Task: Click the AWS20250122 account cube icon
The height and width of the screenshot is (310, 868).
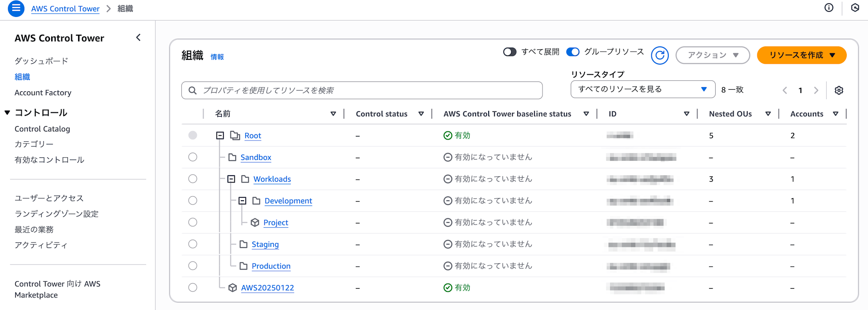Action: coord(233,287)
